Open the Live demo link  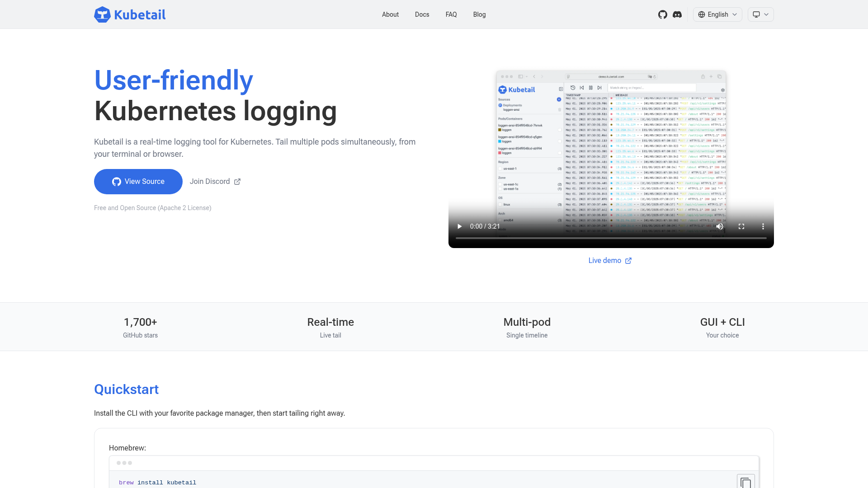tap(610, 261)
